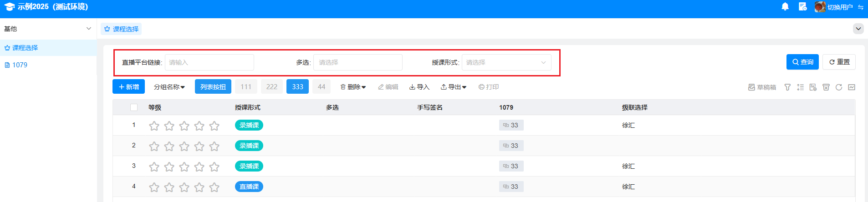Select 1079 in the sidebar menu

pyautogui.click(x=20, y=65)
